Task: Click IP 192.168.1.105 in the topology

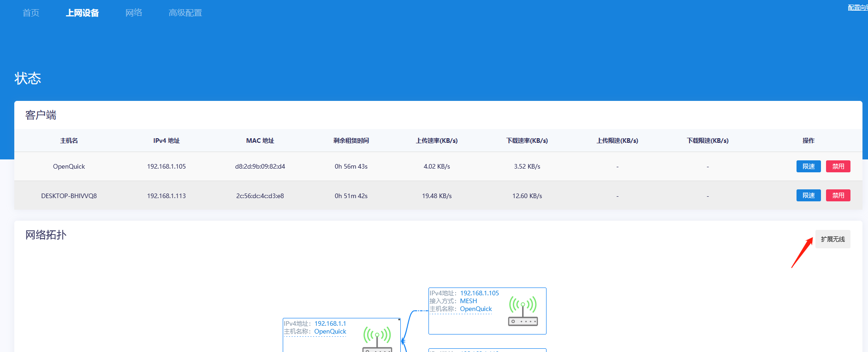Action: point(479,293)
